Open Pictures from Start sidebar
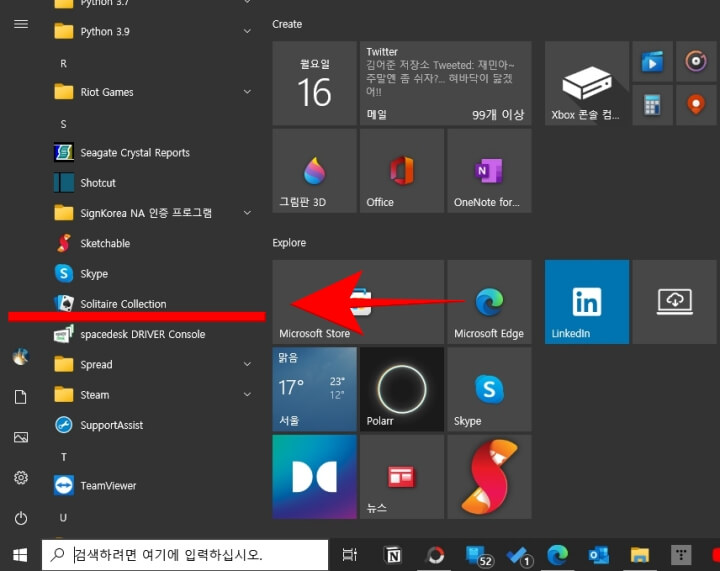Image resolution: width=720 pixels, height=571 pixels. [21, 437]
